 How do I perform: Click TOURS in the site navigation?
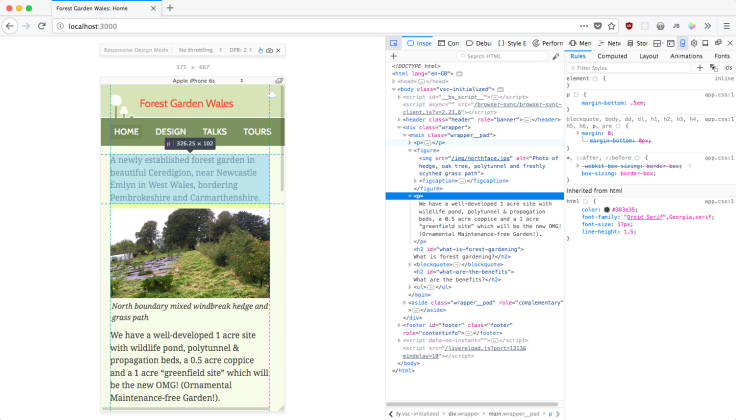(x=257, y=132)
